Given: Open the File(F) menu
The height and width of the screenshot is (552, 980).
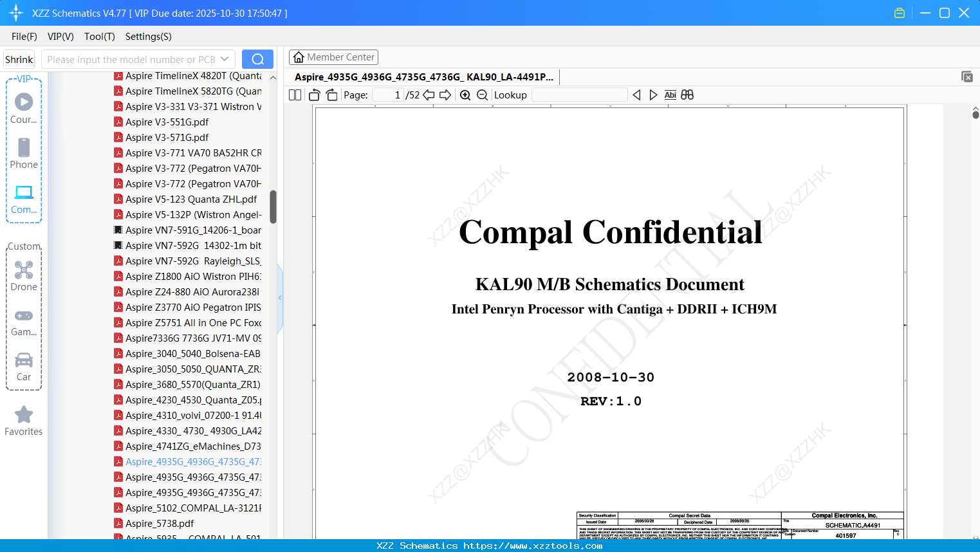Looking at the screenshot, I should pyautogui.click(x=24, y=37).
